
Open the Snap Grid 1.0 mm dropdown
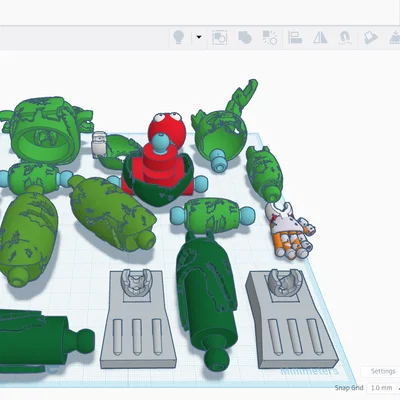point(384,388)
